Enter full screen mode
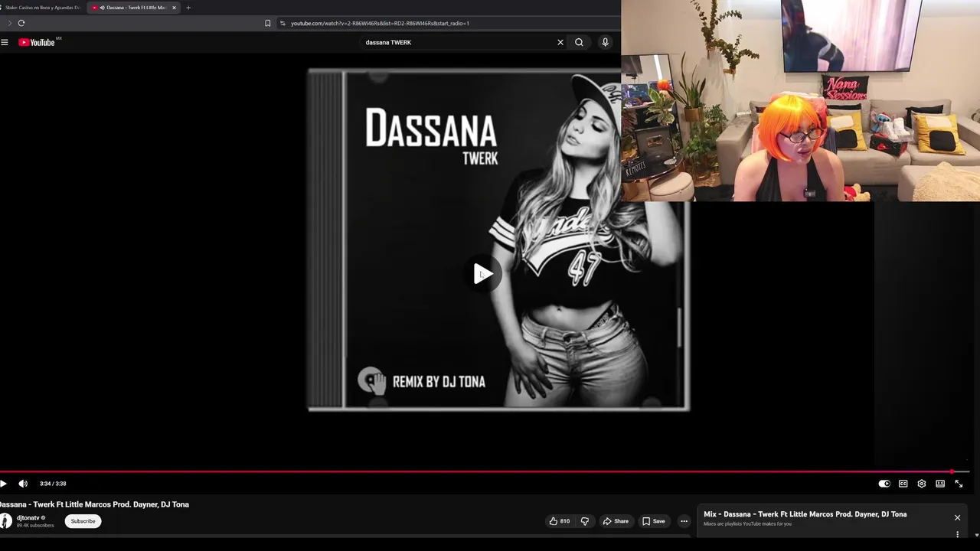Image resolution: width=980 pixels, height=551 pixels. pyautogui.click(x=959, y=484)
